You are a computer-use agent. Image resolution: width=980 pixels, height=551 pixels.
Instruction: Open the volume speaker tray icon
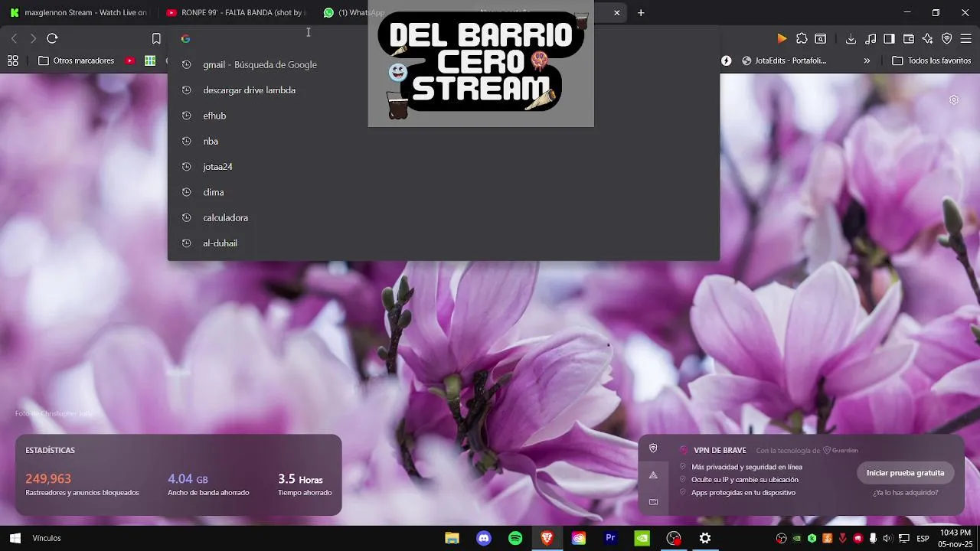click(888, 538)
